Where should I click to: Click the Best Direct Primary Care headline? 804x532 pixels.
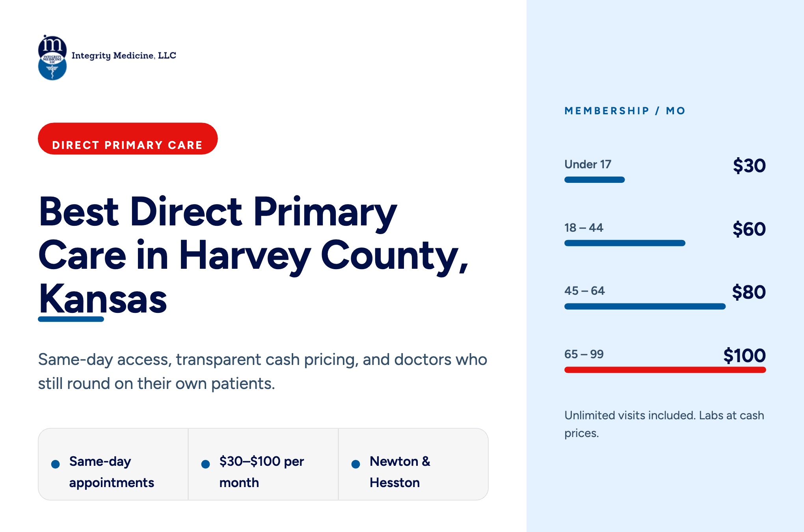point(254,255)
